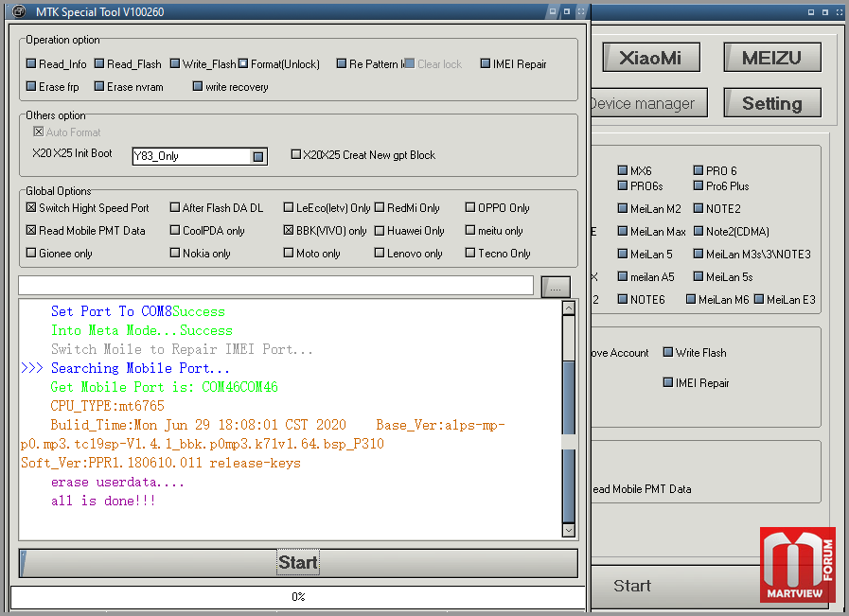Click the main Start button

[x=298, y=563]
